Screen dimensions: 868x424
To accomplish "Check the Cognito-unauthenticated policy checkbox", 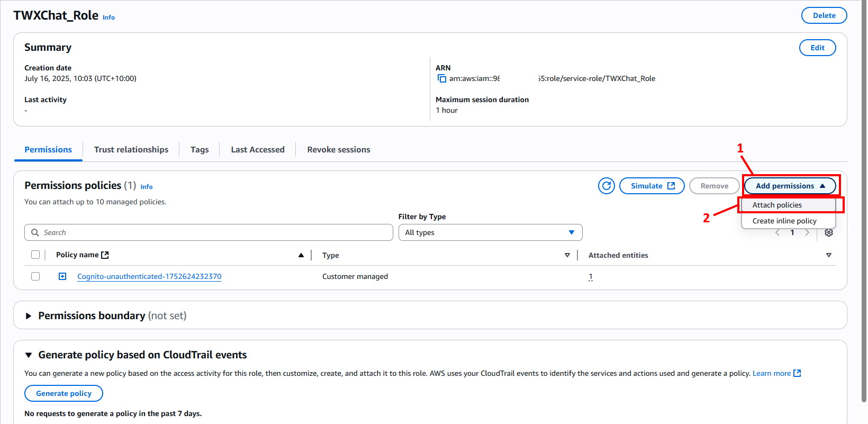I will (x=35, y=276).
